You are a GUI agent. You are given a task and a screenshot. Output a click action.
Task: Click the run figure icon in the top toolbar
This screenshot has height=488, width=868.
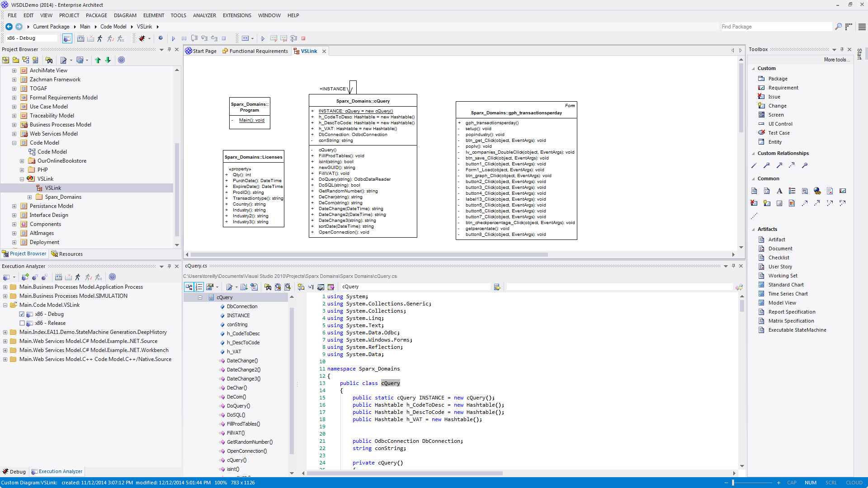(100, 38)
